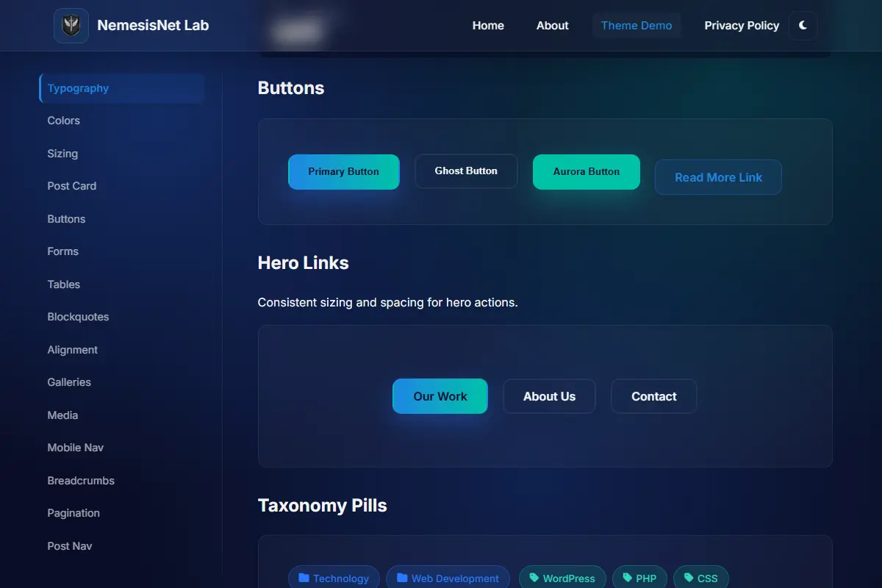
Task: Select the CSS tag pill
Action: pos(700,578)
